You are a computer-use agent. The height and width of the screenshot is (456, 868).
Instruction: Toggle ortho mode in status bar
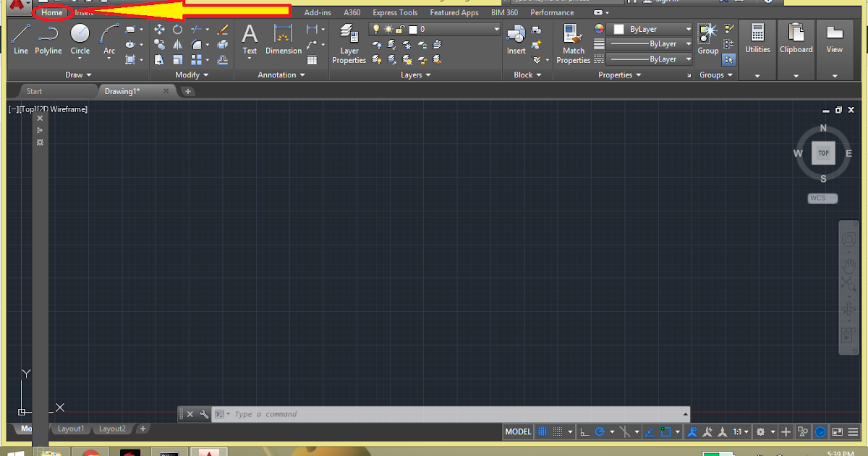(x=584, y=432)
